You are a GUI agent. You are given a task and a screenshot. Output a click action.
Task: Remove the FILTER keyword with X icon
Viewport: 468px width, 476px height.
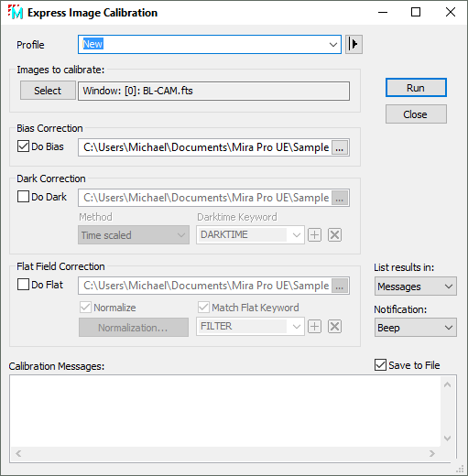click(x=334, y=327)
